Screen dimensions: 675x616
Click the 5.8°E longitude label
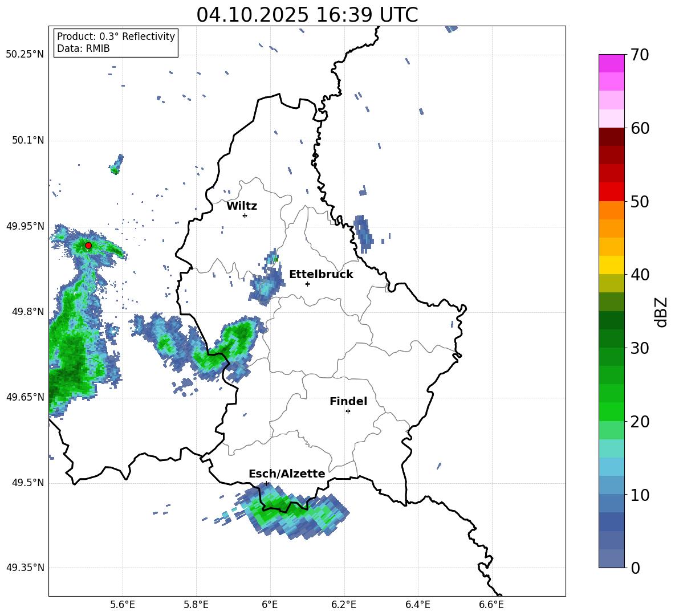pos(196,605)
